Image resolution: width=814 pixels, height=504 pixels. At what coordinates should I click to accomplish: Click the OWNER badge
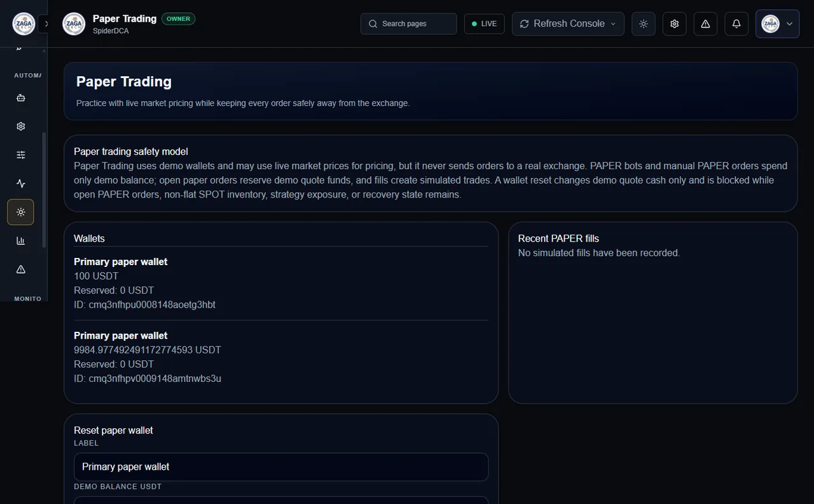click(x=178, y=19)
